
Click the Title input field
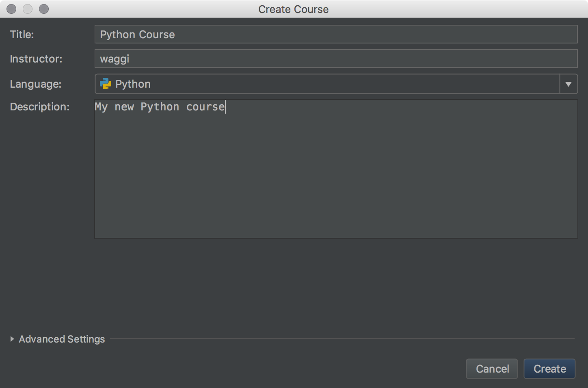click(336, 34)
